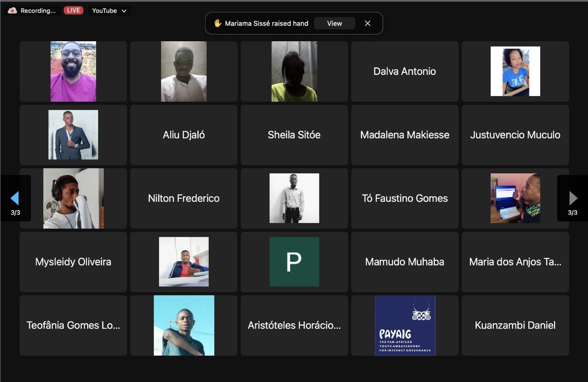Dismiss the raised hand notification
The image size is (588, 382).
[x=367, y=23]
